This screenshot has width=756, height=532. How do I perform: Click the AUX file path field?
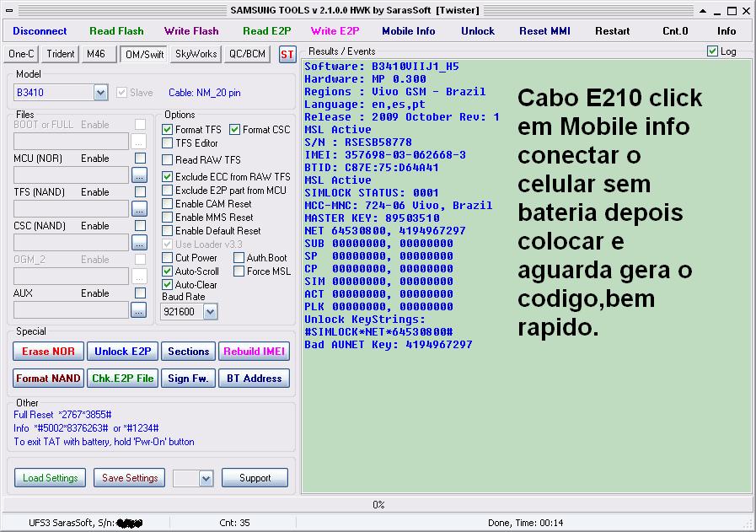click(72, 310)
